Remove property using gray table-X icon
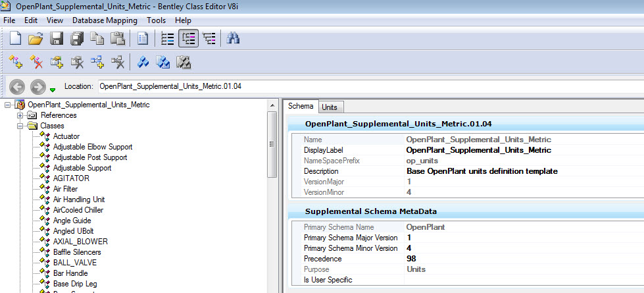 [77, 62]
